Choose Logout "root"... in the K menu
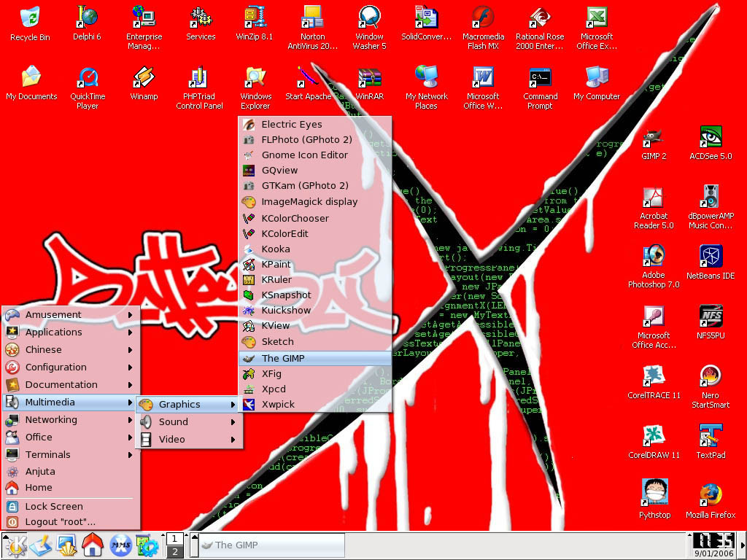The width and height of the screenshot is (747, 560). [x=71, y=522]
